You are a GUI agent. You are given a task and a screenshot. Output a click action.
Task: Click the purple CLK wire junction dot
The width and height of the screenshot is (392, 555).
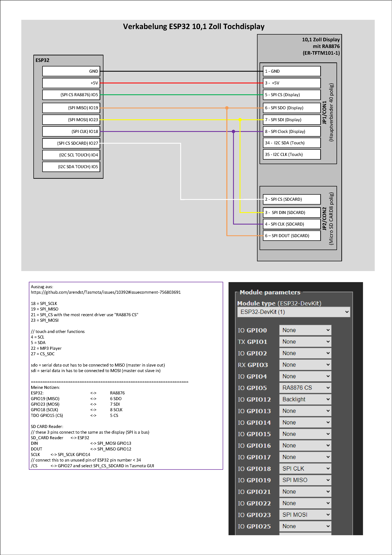pyautogui.click(x=233, y=132)
